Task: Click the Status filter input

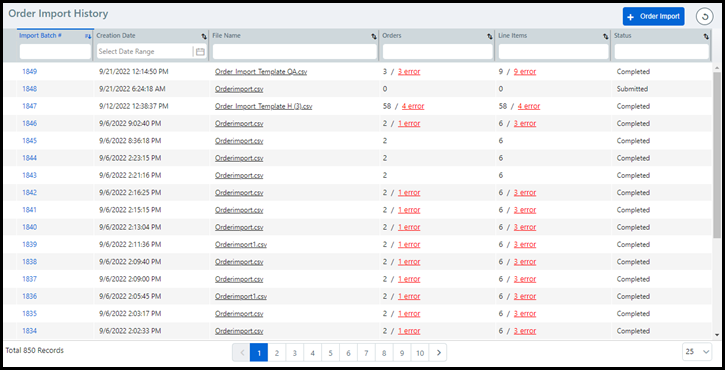Action: coord(661,52)
